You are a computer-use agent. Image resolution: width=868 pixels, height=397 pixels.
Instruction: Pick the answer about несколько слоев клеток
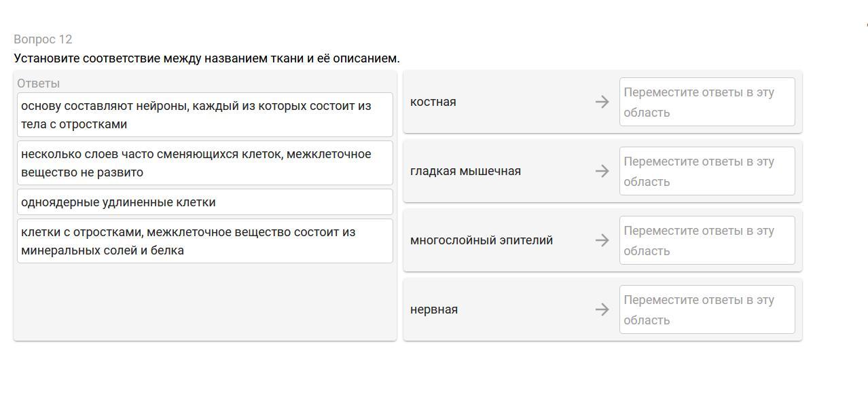click(204, 163)
